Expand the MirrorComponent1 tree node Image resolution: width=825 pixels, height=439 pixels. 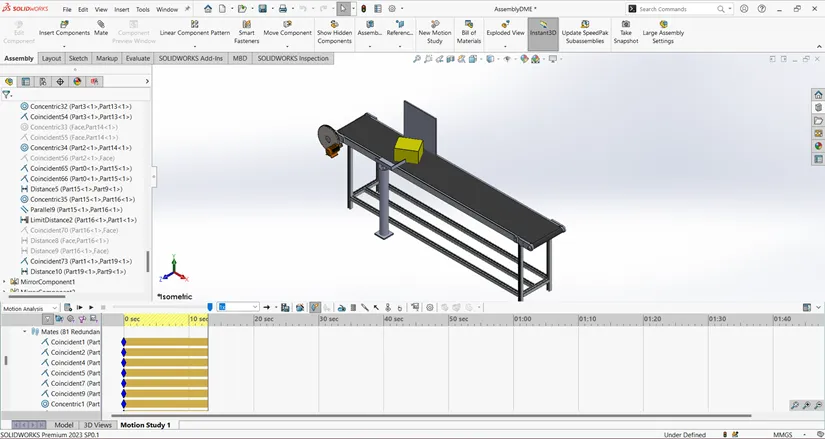(4, 282)
